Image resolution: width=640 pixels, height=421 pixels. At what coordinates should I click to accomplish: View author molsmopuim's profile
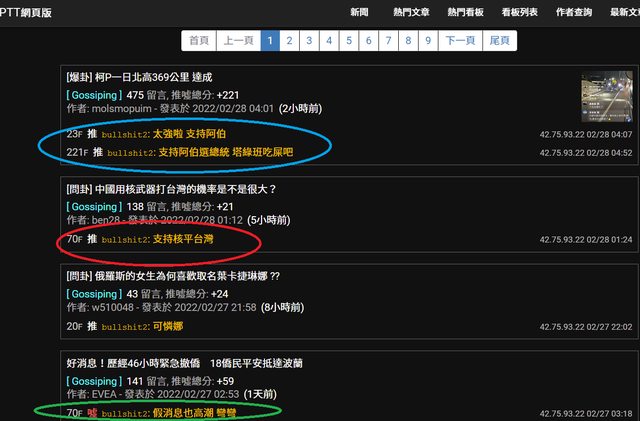click(x=121, y=108)
